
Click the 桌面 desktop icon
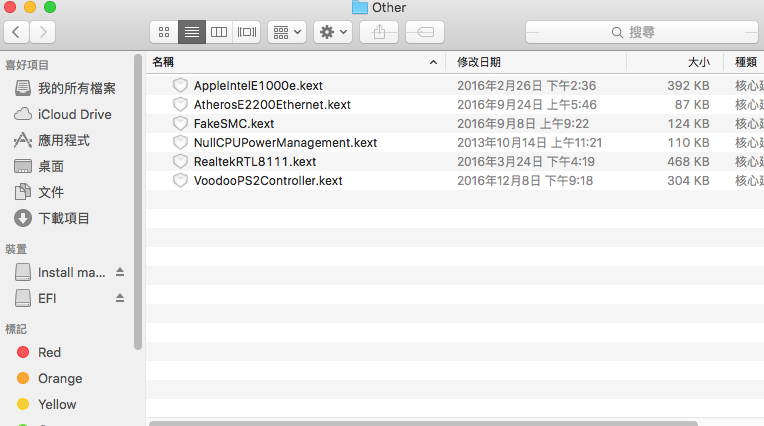tap(23, 167)
